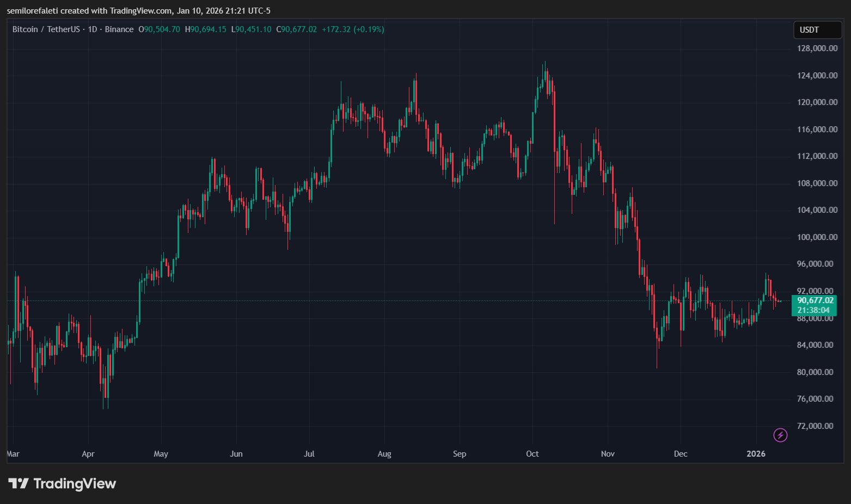Select the Oct label on the time axis
The height and width of the screenshot is (504, 851).
coord(532,453)
